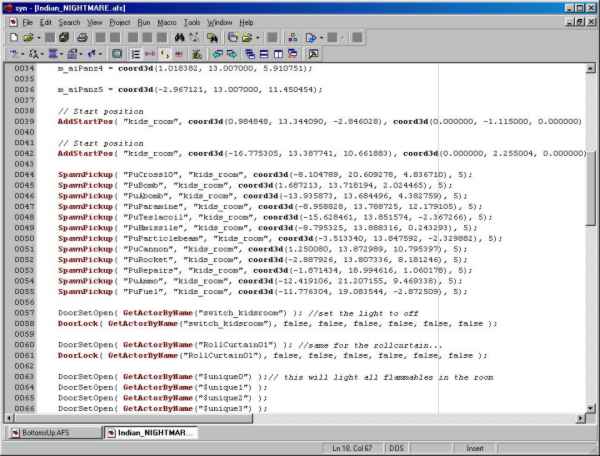Switch to the BottomsUp.AFS tab
This screenshot has height=456, width=600.
53,433
